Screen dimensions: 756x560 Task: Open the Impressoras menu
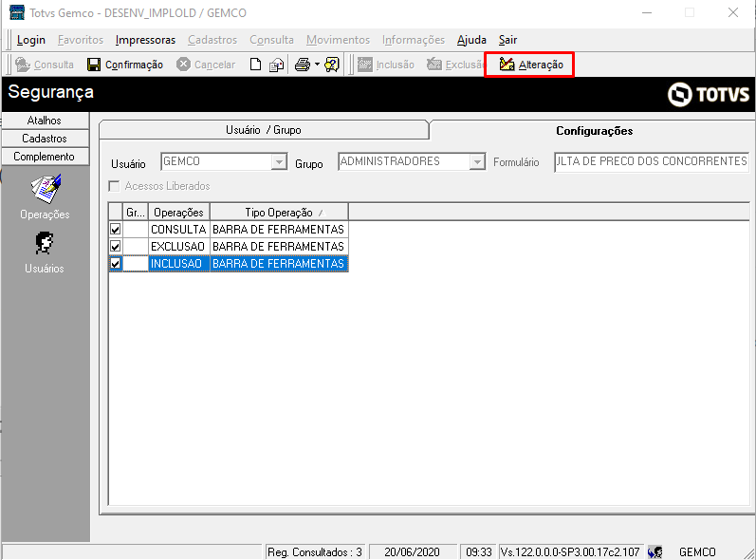pyautogui.click(x=146, y=40)
